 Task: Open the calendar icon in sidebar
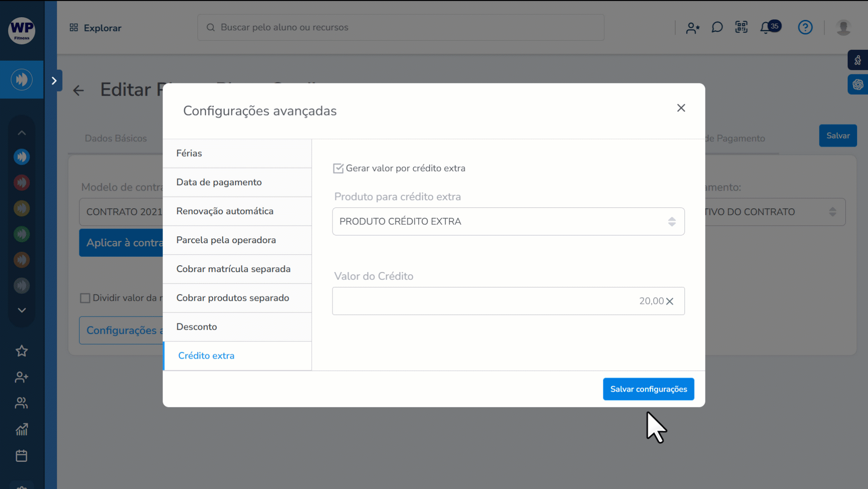[x=21, y=455]
